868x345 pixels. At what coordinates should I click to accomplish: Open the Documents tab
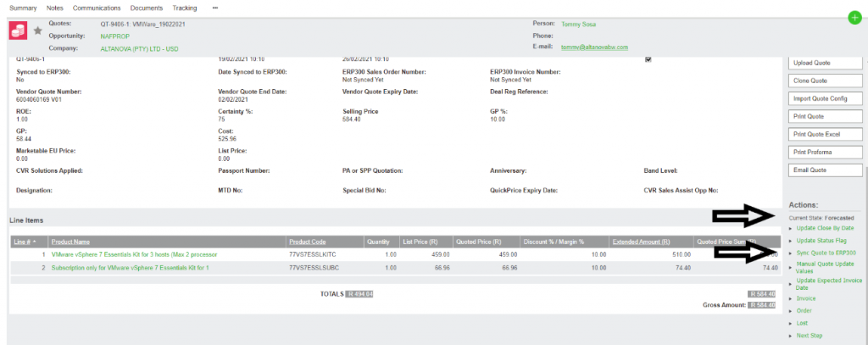(146, 8)
